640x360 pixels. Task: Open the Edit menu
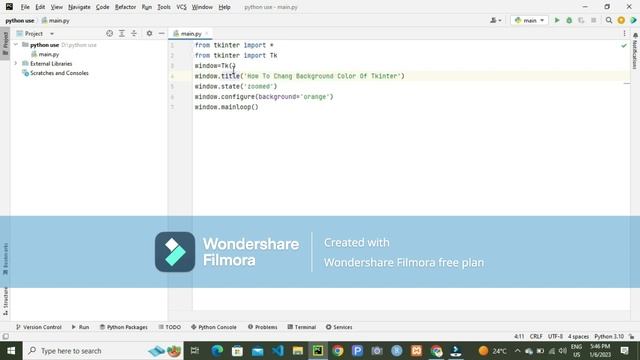tap(40, 7)
